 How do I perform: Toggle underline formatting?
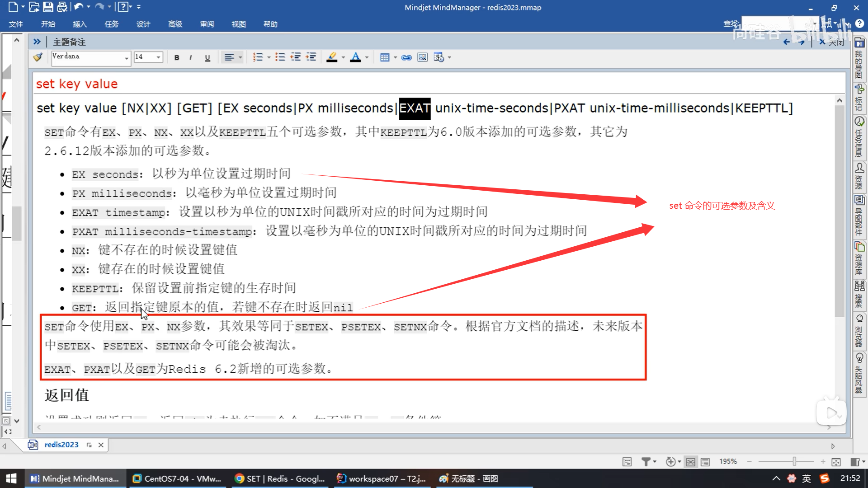coord(208,57)
